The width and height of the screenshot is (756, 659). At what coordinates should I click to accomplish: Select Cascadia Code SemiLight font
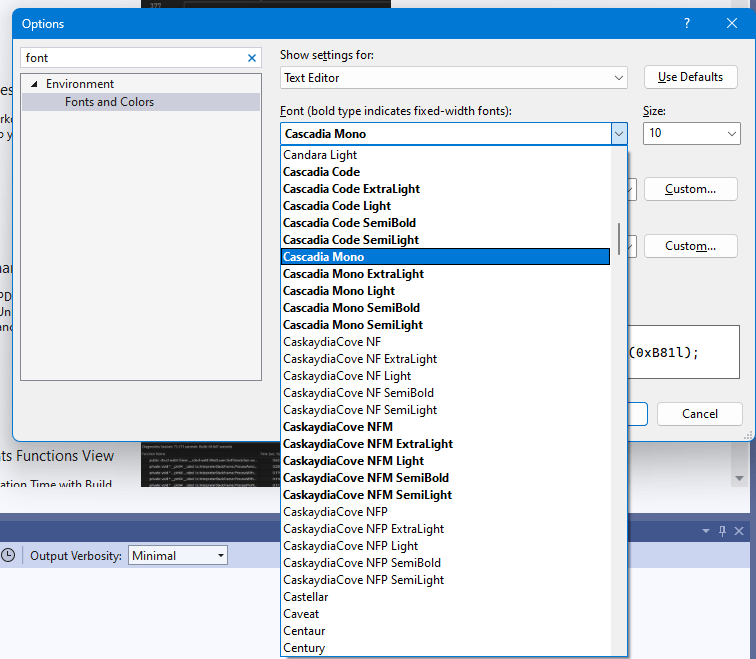click(445, 240)
